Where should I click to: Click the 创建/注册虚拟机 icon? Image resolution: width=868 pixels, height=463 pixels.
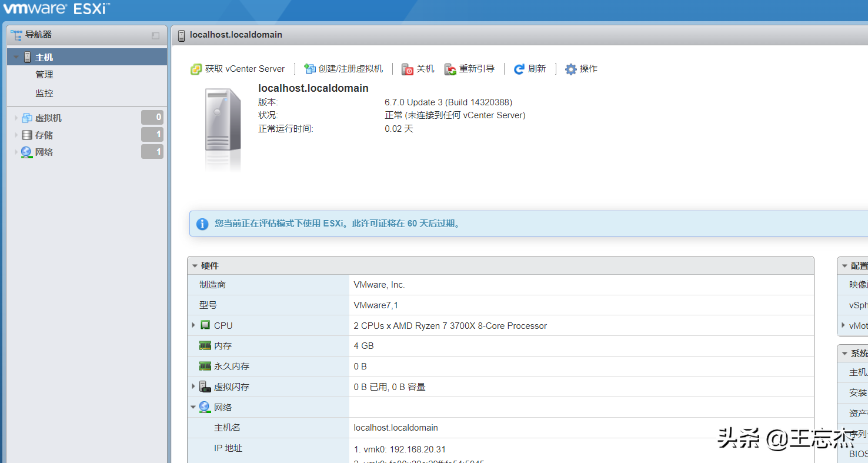tap(309, 69)
